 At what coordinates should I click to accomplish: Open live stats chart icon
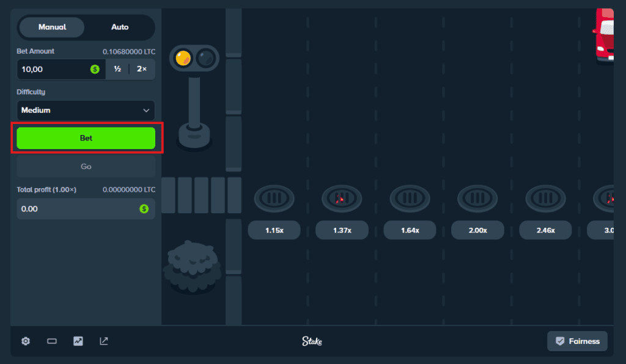point(78,341)
